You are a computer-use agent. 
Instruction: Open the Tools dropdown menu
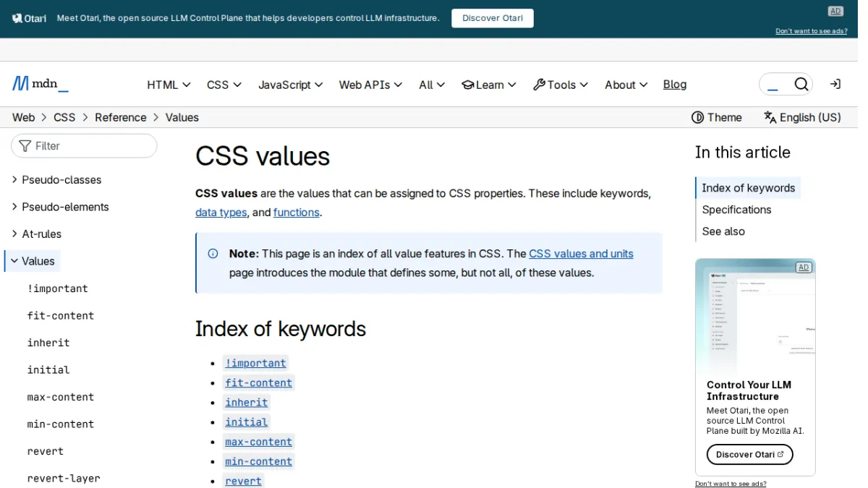(561, 85)
